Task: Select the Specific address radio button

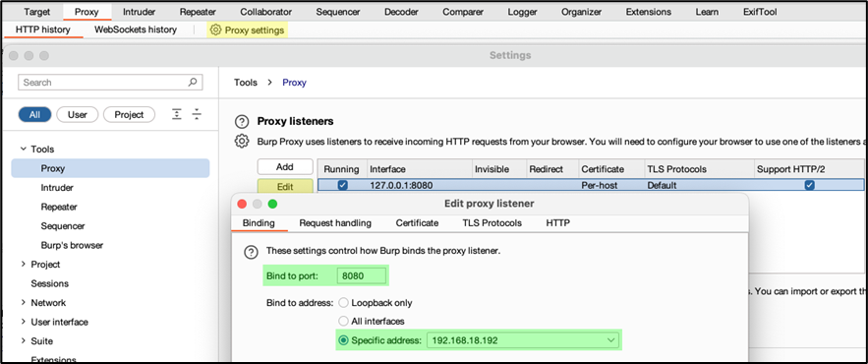Action: [x=343, y=340]
